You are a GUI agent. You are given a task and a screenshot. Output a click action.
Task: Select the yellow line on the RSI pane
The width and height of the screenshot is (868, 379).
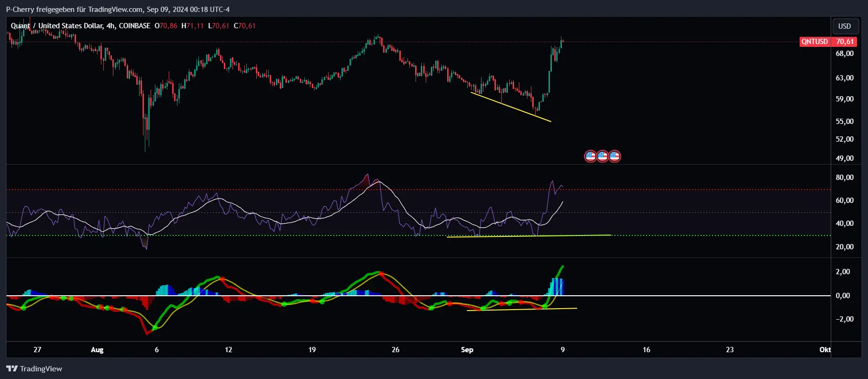(x=529, y=236)
